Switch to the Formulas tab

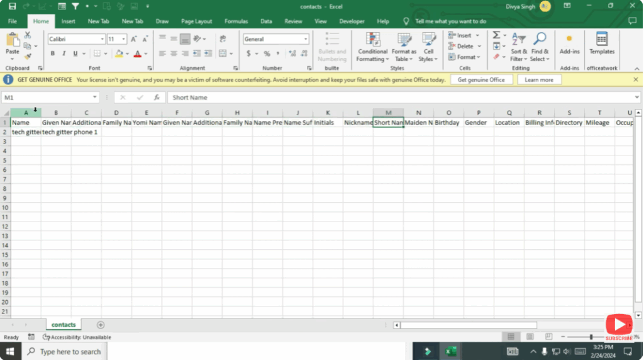coord(236,21)
